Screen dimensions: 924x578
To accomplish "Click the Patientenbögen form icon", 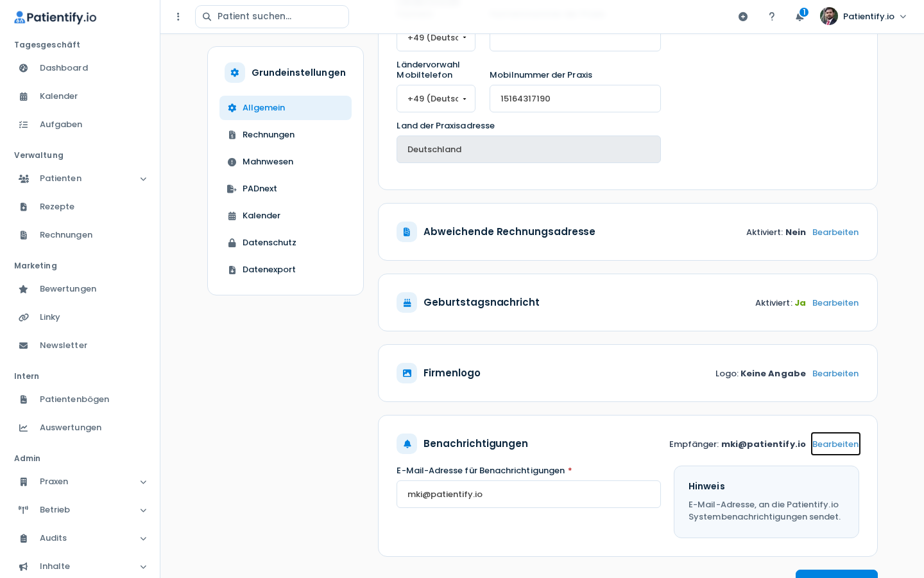I will pyautogui.click(x=24, y=399).
